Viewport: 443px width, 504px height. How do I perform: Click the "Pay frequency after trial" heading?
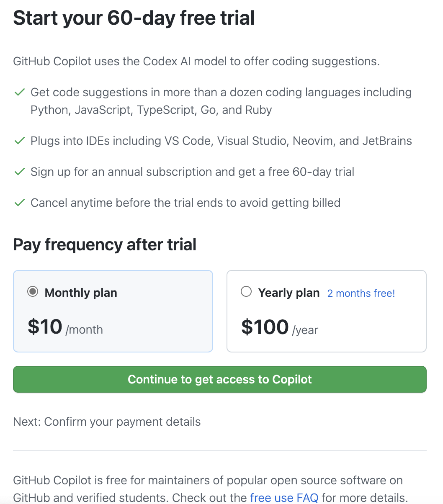[105, 244]
